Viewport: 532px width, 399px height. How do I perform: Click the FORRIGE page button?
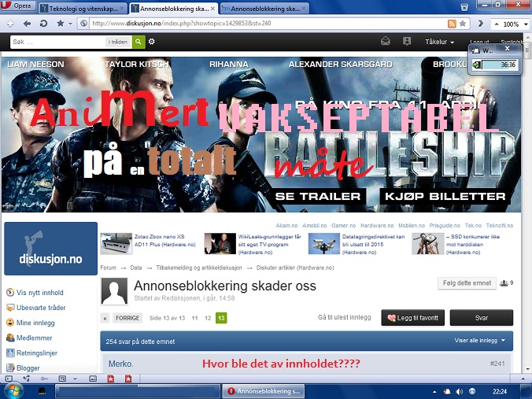tap(127, 318)
